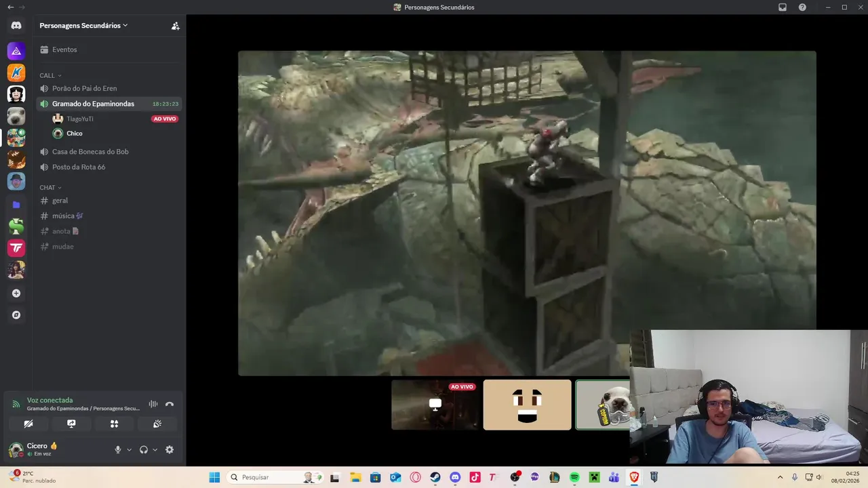Screen dimensions: 868x488
Task: Open the Add a Server plus icon
Action: coord(16,293)
